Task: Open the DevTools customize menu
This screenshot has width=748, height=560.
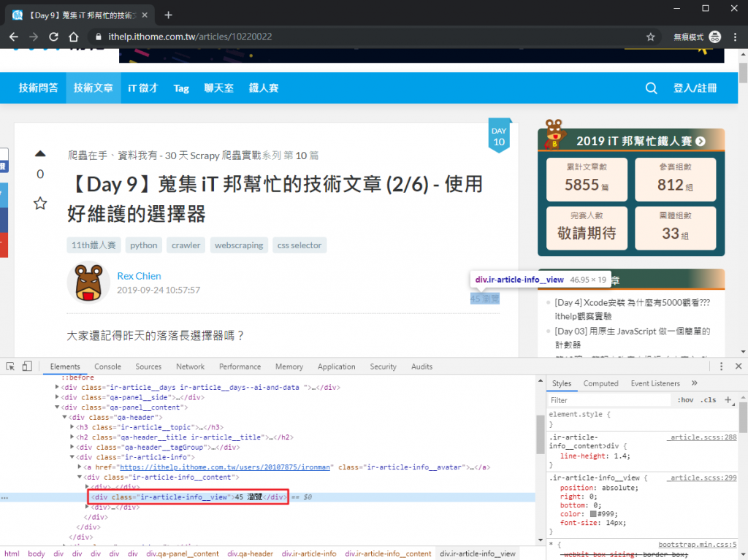Action: (721, 367)
